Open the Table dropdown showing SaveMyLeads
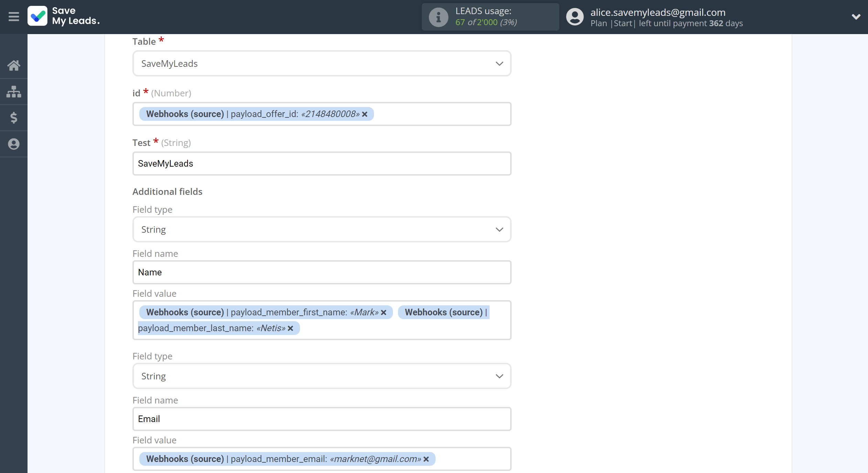This screenshot has width=868, height=473. click(x=322, y=64)
